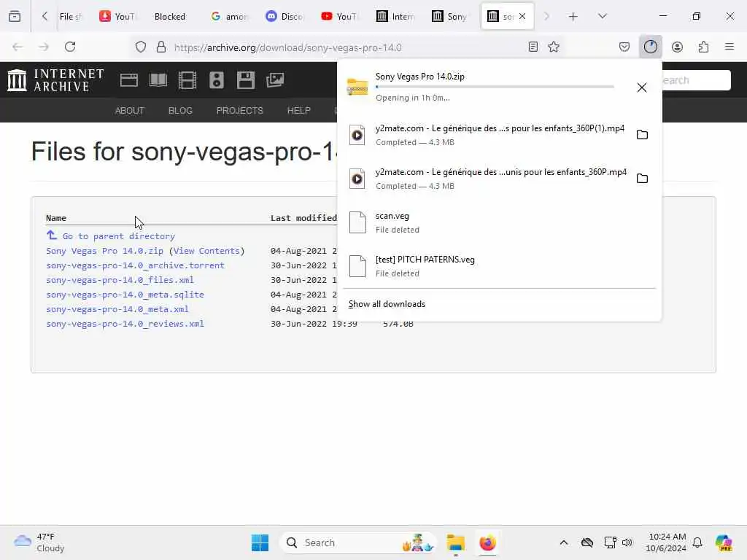The width and height of the screenshot is (747, 560).
Task: Click the taskbar Search box
Action: click(358, 542)
